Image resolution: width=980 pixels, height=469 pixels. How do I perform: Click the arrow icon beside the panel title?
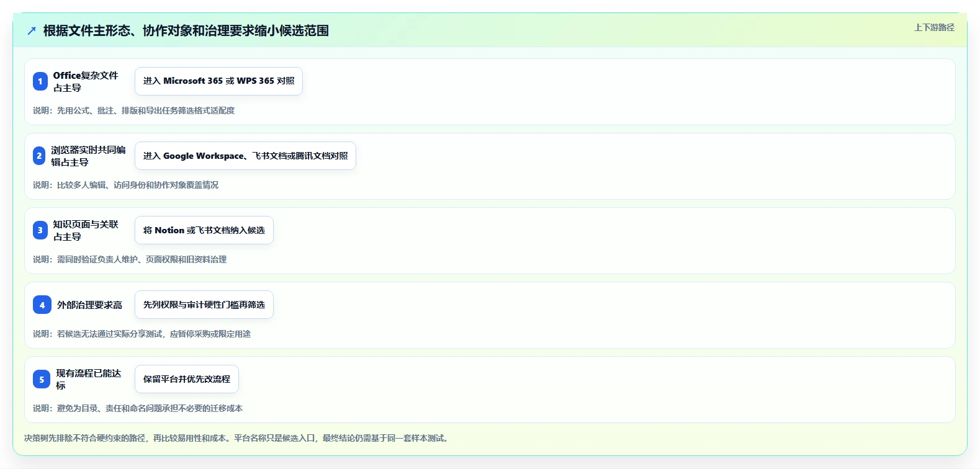32,31
